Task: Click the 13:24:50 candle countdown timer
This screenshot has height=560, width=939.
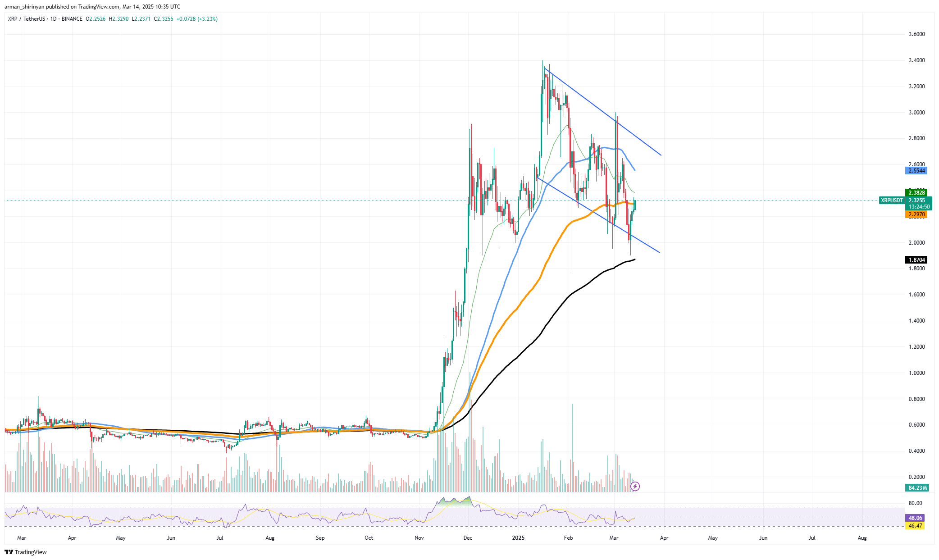Action: point(919,207)
